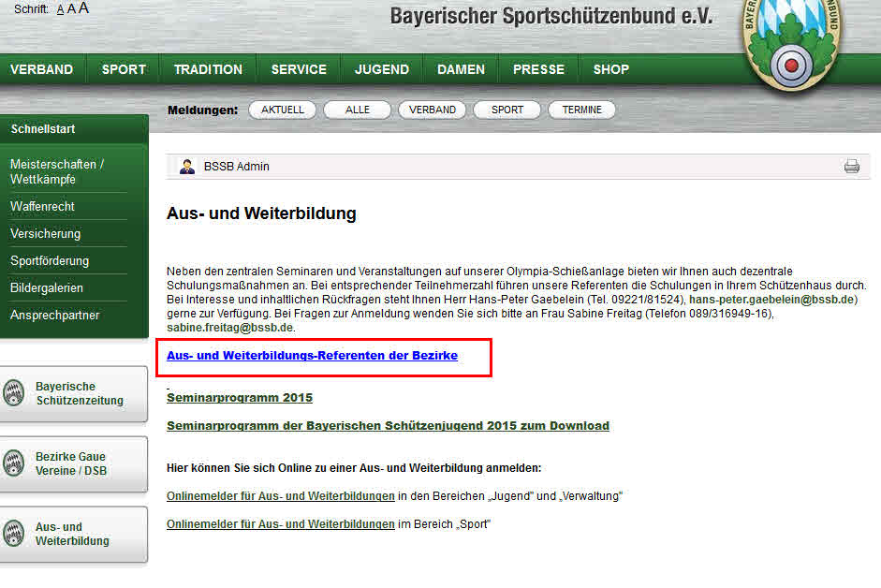Click the Aus- und Weiterbildung sidebar emblem
This screenshot has width=881, height=588.
(x=14, y=534)
